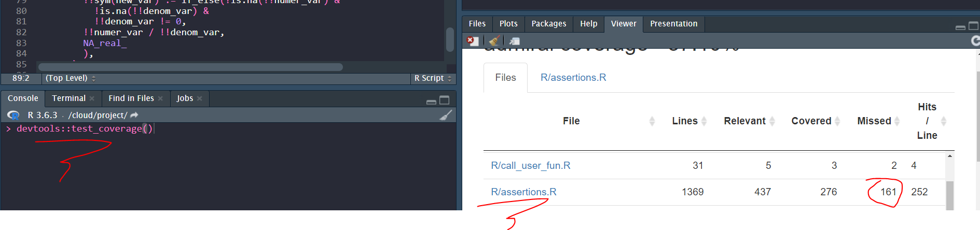Open the Presentation tab
The height and width of the screenshot is (230, 980).
tap(674, 24)
